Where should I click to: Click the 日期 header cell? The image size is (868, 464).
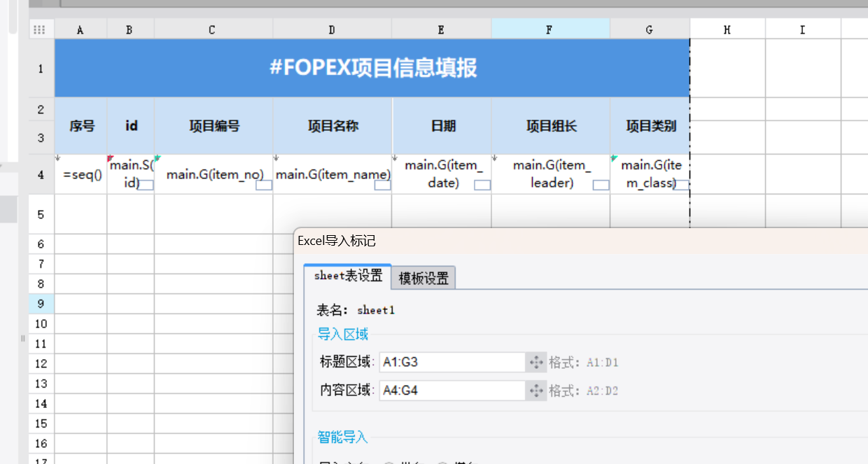(x=442, y=126)
